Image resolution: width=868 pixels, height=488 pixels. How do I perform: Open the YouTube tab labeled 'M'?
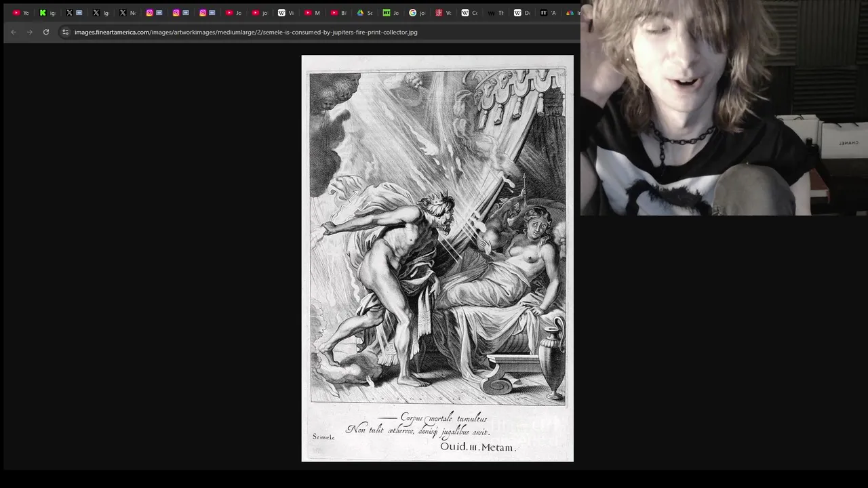click(x=313, y=13)
